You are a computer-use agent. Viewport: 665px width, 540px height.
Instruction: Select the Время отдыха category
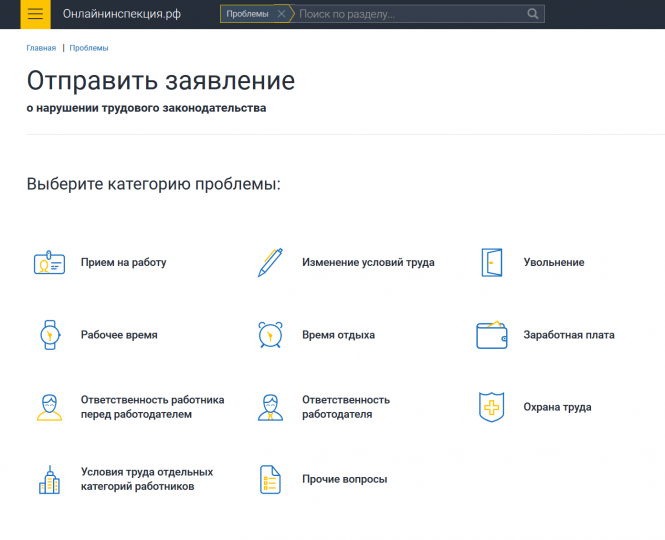click(x=338, y=335)
